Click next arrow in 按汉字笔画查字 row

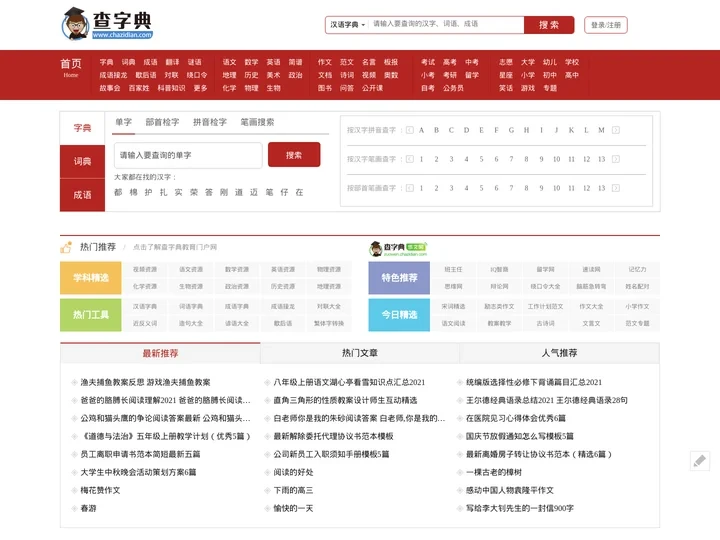[x=616, y=159]
